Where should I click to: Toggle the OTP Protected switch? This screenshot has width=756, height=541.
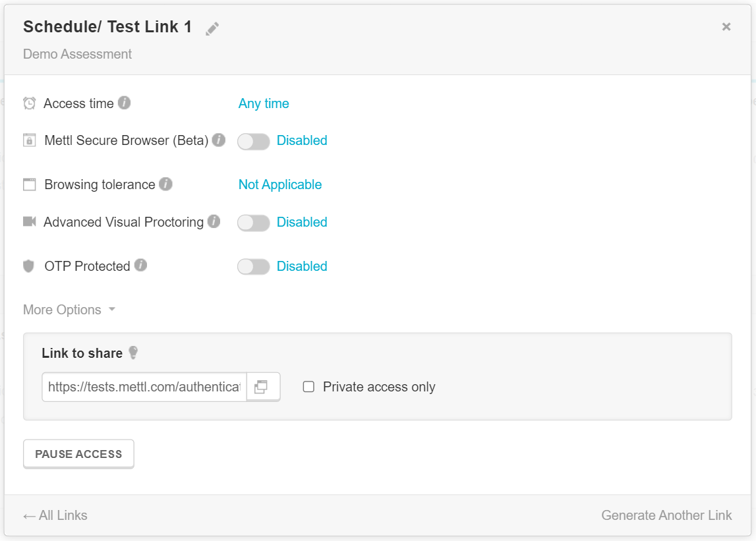tap(254, 267)
